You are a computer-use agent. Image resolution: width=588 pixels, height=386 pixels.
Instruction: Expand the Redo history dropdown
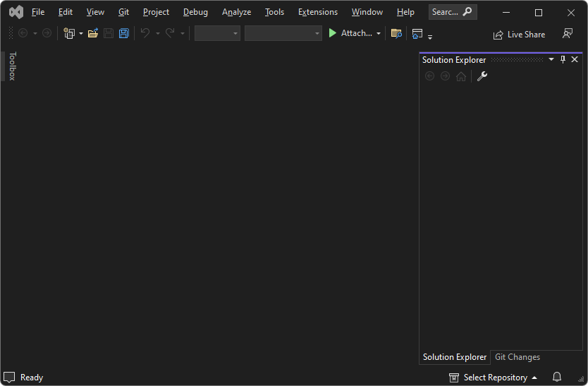pyautogui.click(x=183, y=34)
